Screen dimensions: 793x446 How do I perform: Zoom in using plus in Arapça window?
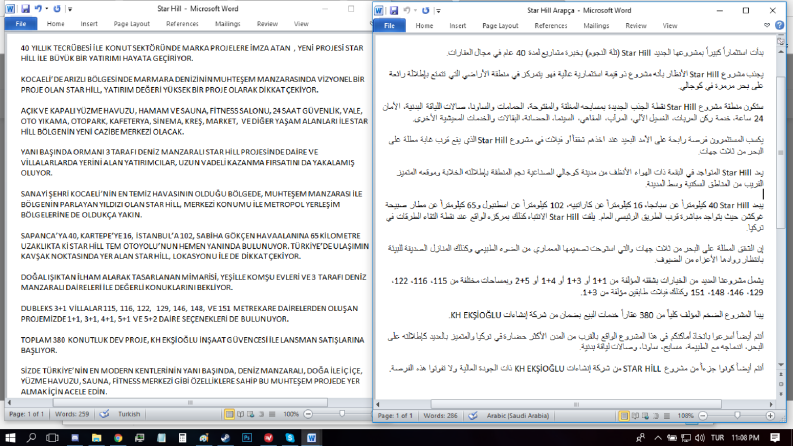(770, 416)
